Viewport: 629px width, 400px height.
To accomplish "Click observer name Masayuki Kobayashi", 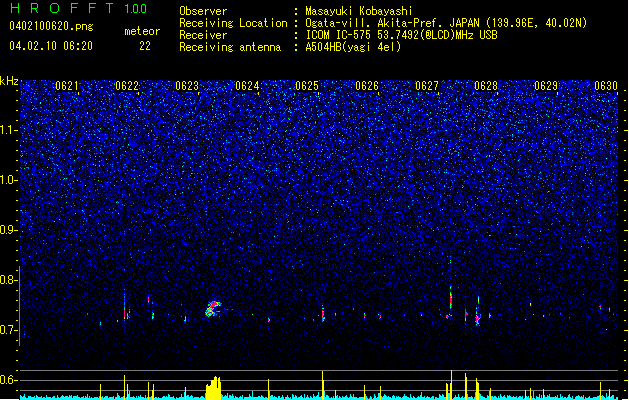I will click(x=359, y=11).
